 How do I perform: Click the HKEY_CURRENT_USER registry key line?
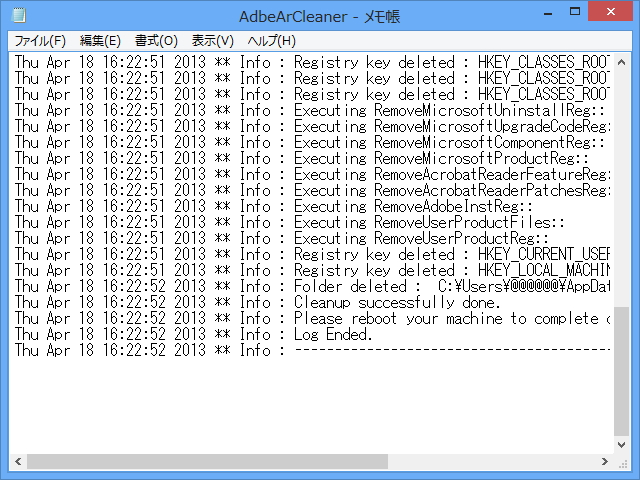[312, 254]
